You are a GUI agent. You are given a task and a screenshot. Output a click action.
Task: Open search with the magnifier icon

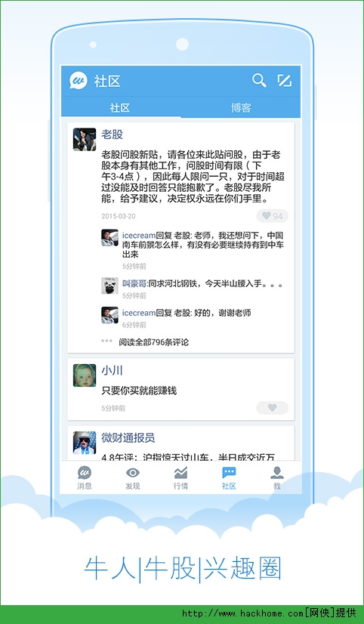point(259,81)
